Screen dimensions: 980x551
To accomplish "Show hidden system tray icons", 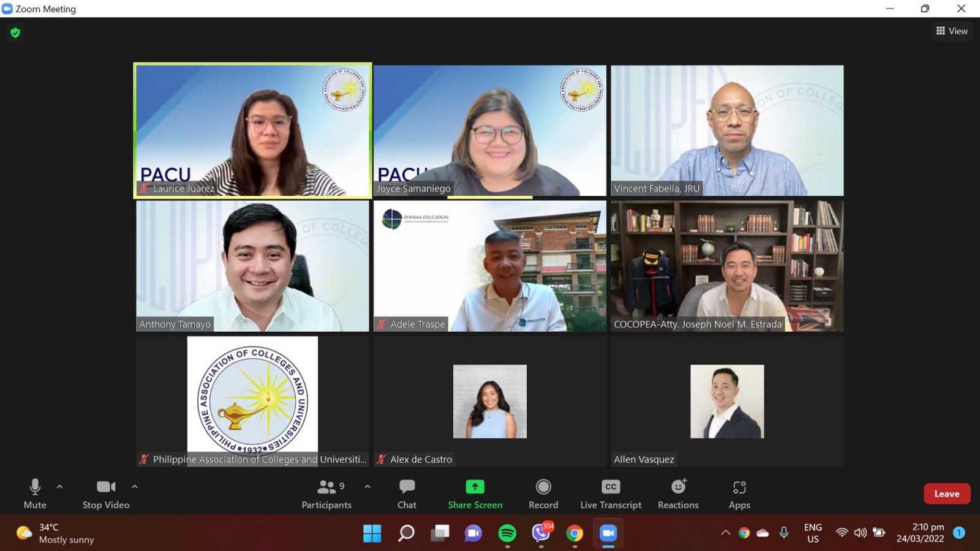I will pyautogui.click(x=726, y=533).
